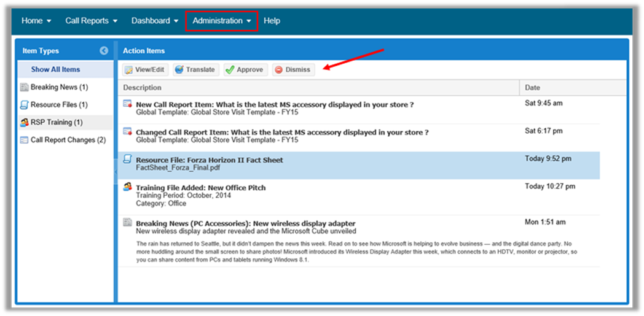Select the Forza Horizon II Fact Sheet row
This screenshot has width=644, height=316.
pos(210,160)
